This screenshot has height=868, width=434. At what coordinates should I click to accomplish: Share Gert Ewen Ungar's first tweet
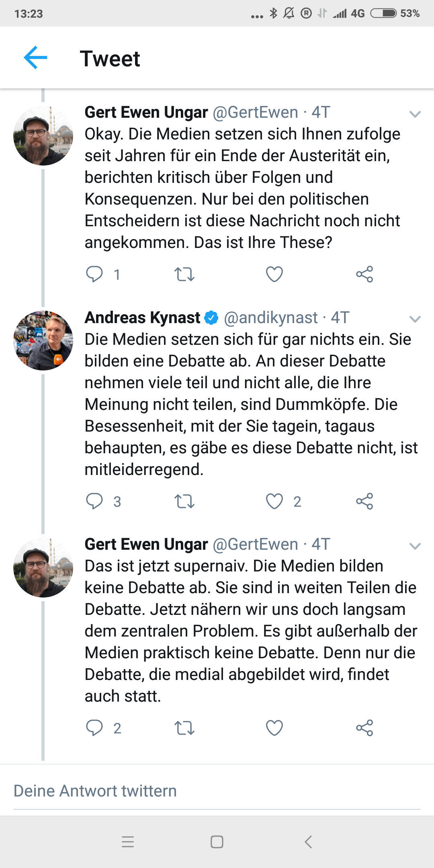click(x=364, y=274)
